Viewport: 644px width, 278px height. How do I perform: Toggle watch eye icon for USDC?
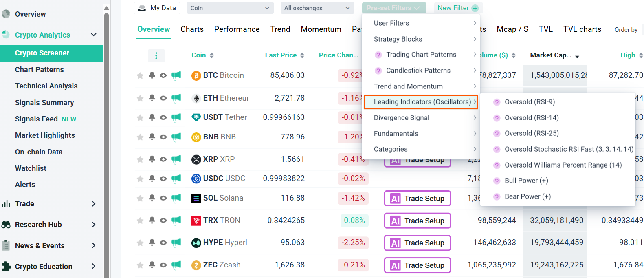(163, 179)
